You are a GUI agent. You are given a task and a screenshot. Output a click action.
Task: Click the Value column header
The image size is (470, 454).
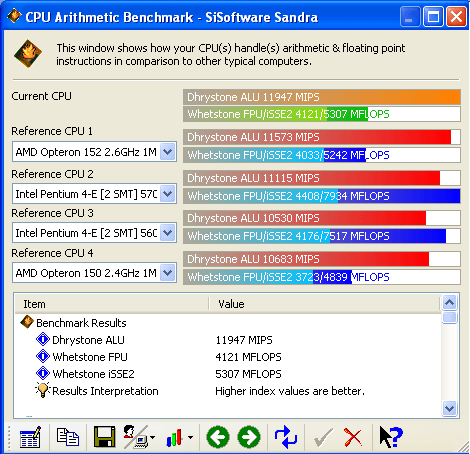point(325,304)
